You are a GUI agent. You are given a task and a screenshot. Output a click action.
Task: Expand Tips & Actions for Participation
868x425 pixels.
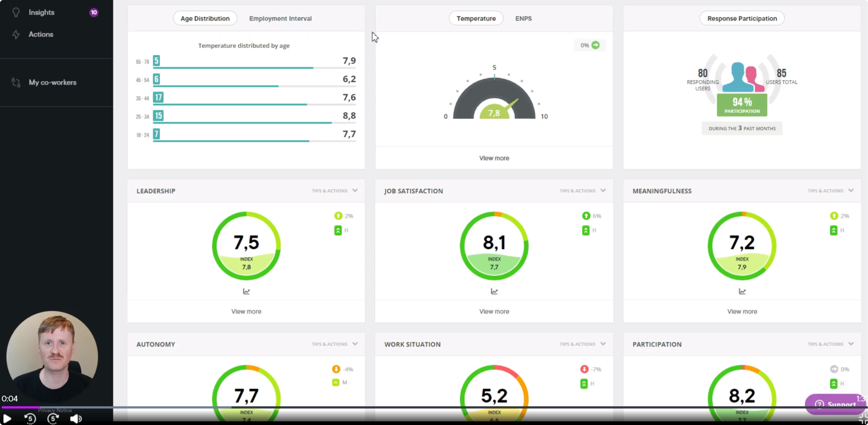(831, 344)
